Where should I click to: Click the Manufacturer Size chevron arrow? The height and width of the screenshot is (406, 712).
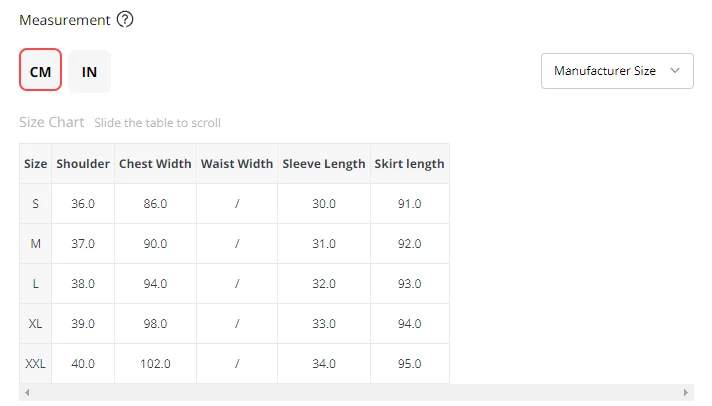(x=675, y=71)
